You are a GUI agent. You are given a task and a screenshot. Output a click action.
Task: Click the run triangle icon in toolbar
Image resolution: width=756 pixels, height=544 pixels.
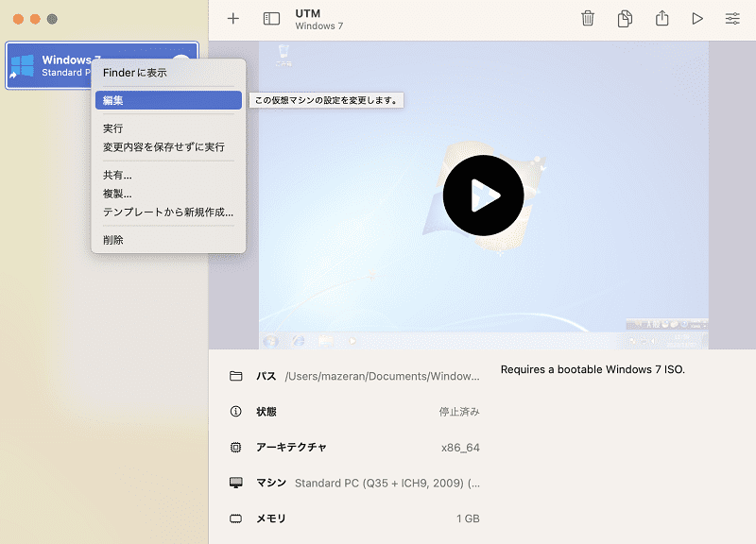(x=697, y=19)
